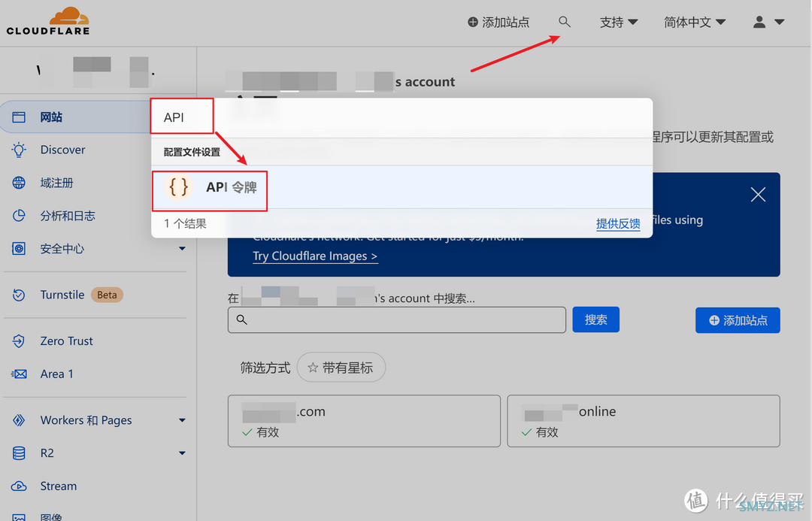
Task: Click the plus icon beside header 添加站点
Action: (473, 23)
